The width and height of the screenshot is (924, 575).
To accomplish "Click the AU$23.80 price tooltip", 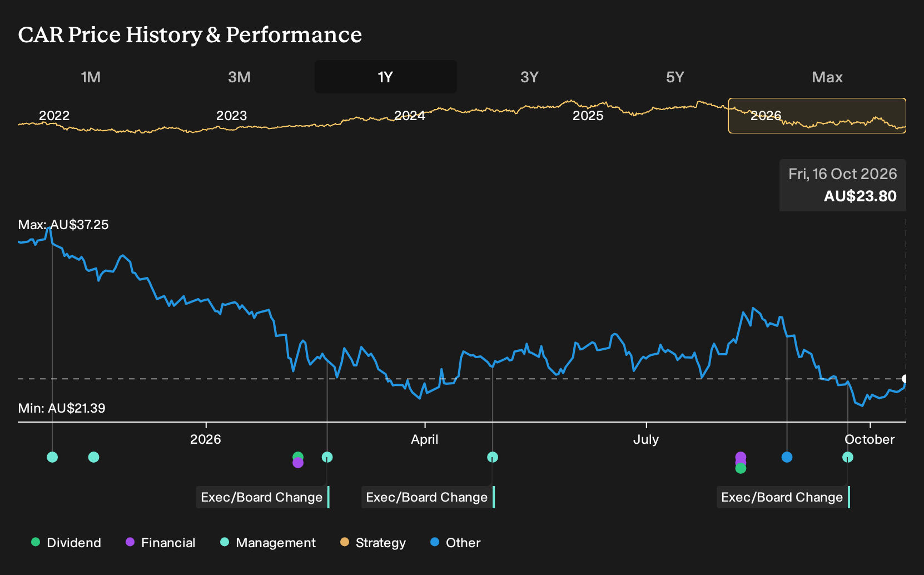I will pos(843,185).
